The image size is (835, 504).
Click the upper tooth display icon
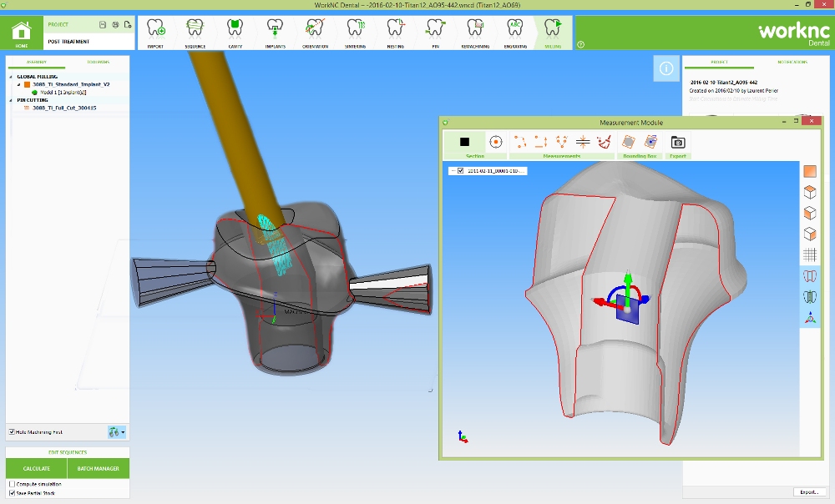(x=810, y=275)
